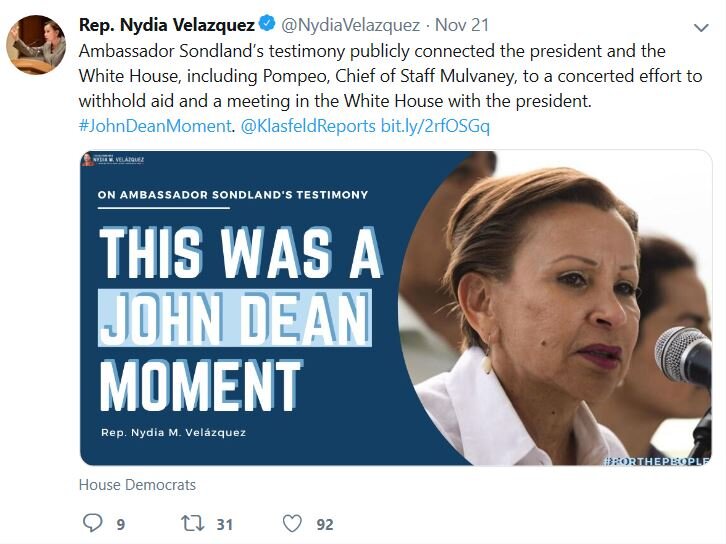Click the reply speech bubble icon

[92, 523]
